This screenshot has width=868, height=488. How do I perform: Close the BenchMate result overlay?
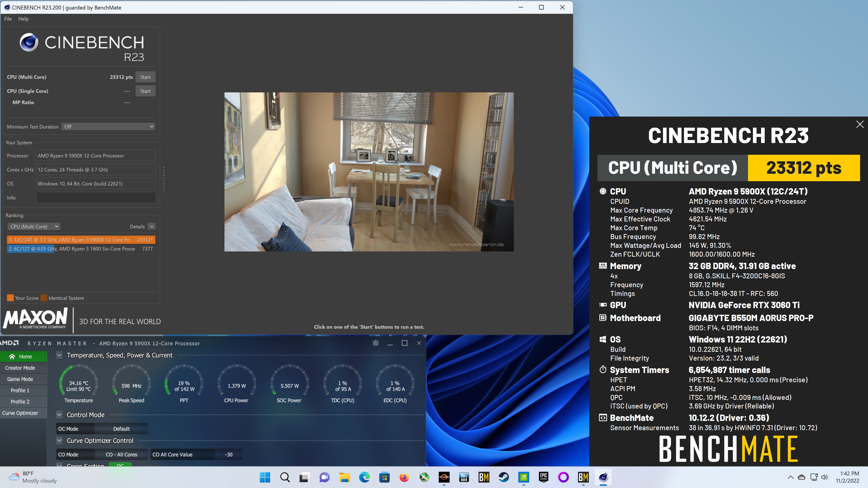pos(860,124)
